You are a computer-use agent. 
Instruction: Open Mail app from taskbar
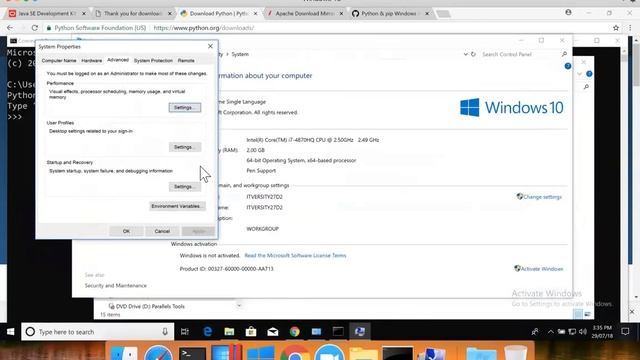click(x=273, y=332)
